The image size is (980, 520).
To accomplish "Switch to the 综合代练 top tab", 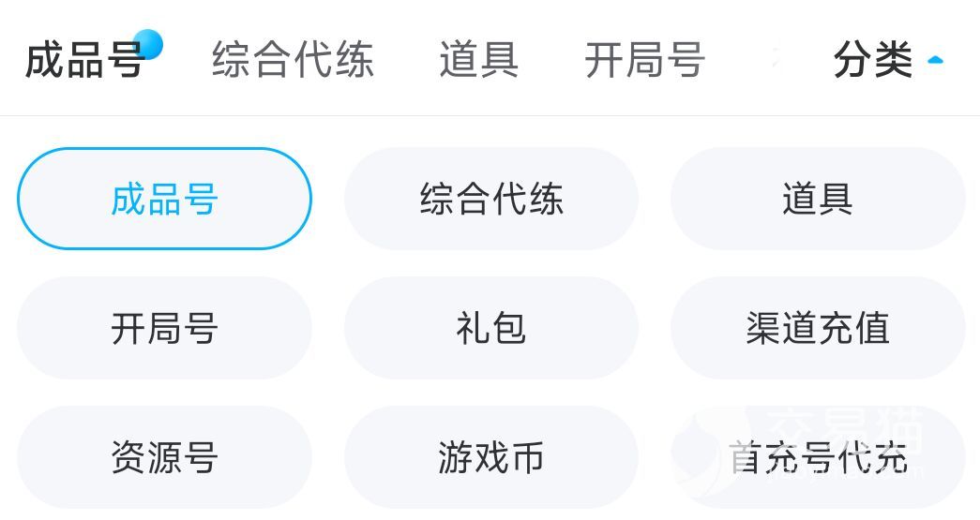I will click(x=293, y=61).
